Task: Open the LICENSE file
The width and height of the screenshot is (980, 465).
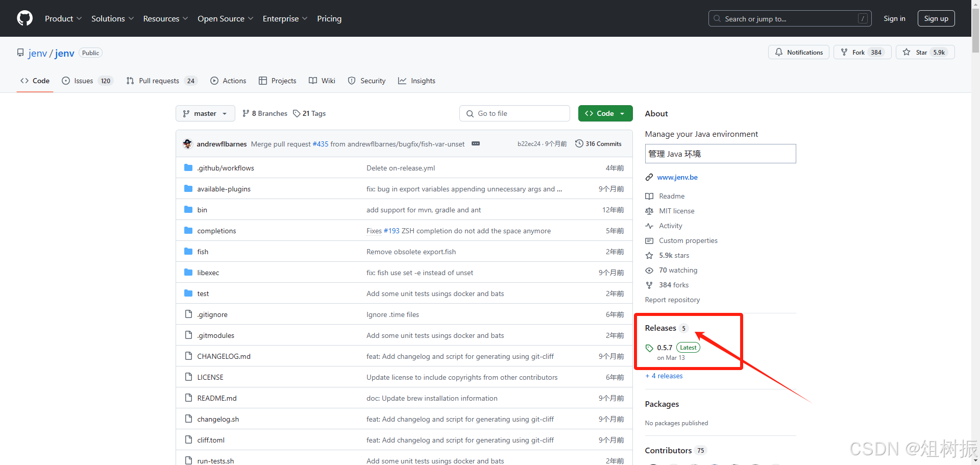Action: tap(210, 377)
